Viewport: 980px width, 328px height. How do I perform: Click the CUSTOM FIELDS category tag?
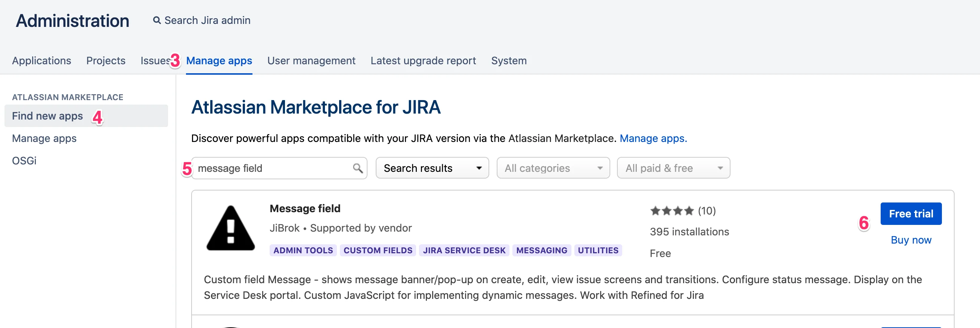[x=378, y=250]
